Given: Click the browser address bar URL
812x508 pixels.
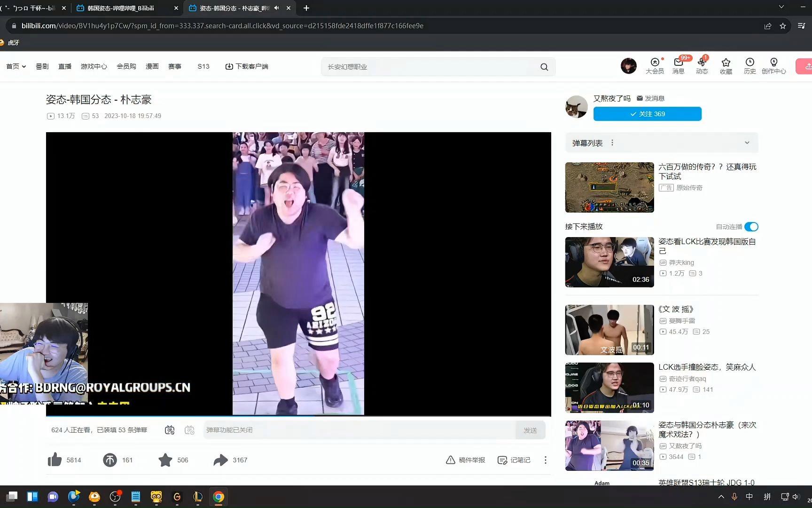Looking at the screenshot, I should pyautogui.click(x=222, y=26).
